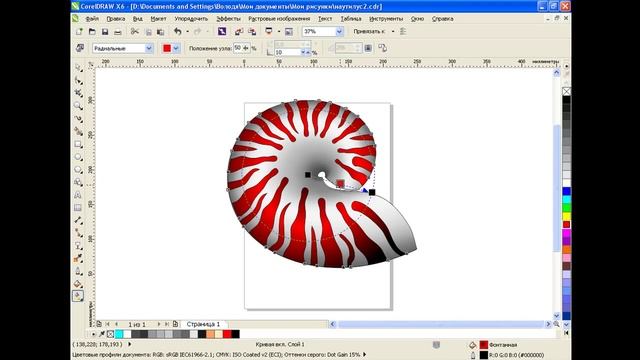Expand the undo history dropdown arrow
The height and width of the screenshot is (360, 640).
point(187,31)
